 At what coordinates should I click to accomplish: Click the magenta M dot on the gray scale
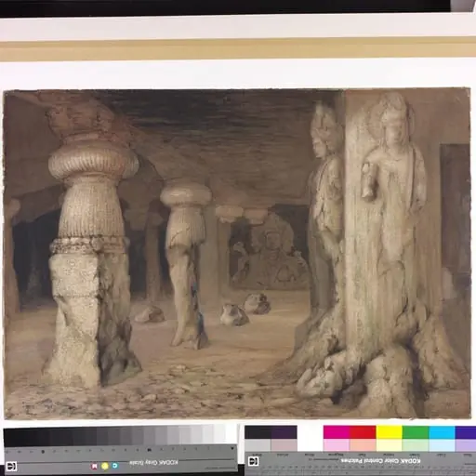[95, 466]
